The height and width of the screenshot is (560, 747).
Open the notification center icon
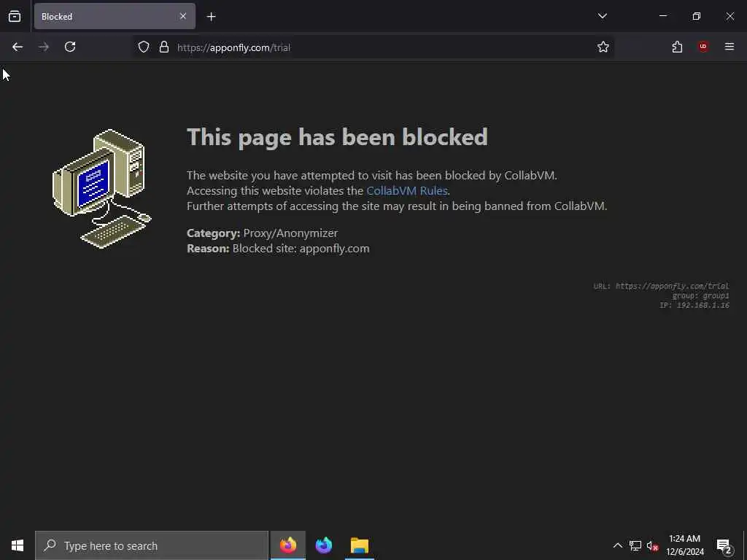click(x=724, y=545)
